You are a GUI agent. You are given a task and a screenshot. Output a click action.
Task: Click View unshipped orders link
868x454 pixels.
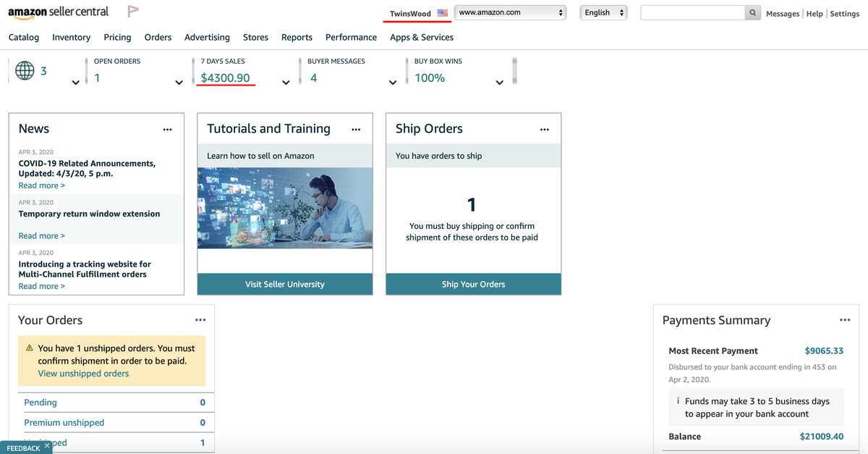[x=83, y=374]
